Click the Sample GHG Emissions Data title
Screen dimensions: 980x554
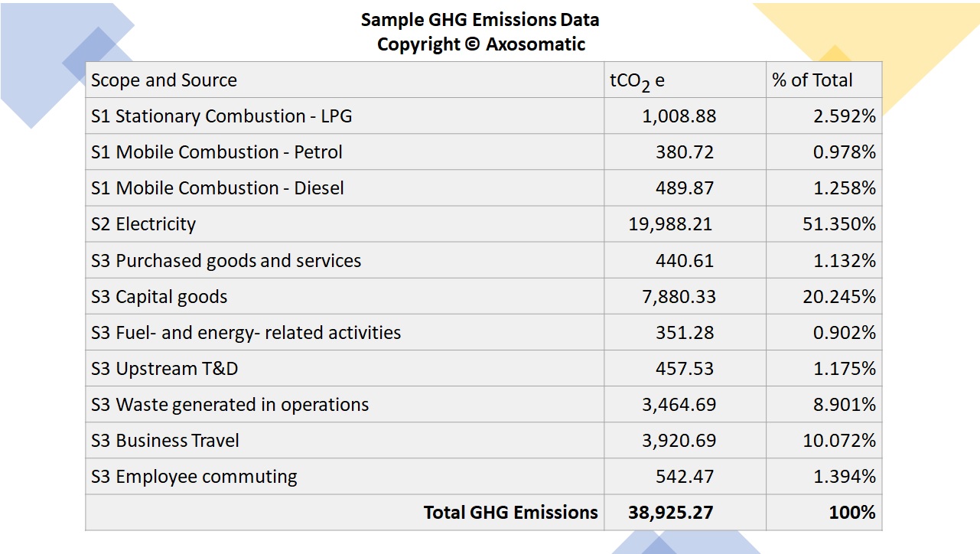480,20
